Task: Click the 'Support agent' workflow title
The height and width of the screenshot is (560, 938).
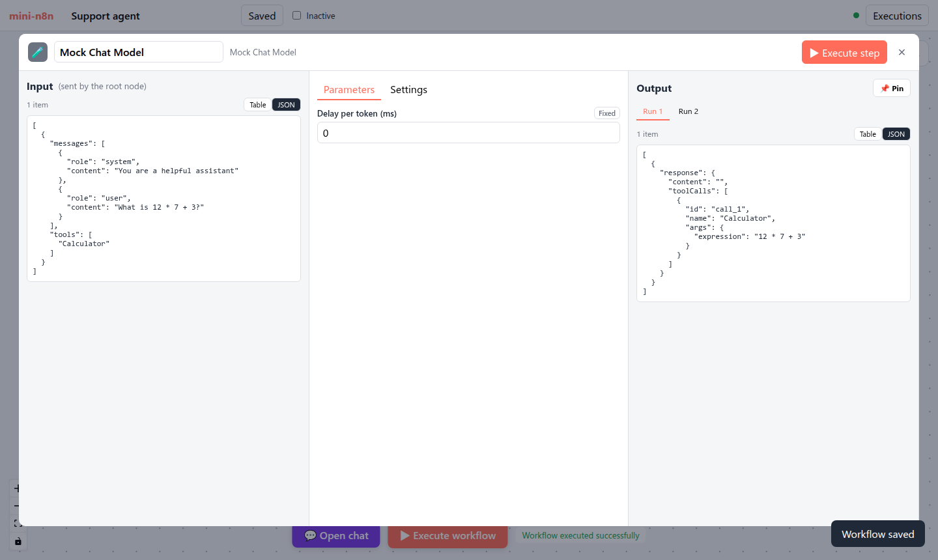Action: pos(106,16)
